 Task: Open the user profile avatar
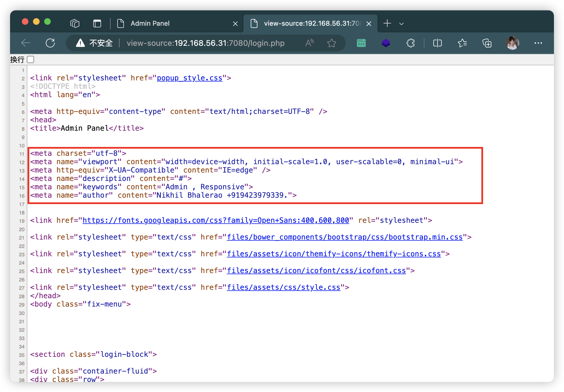click(512, 43)
